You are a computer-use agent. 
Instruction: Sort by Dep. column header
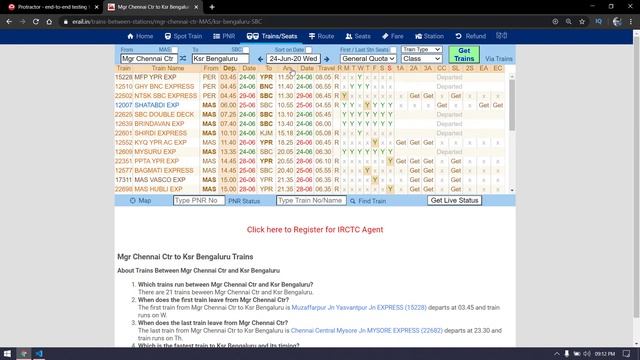[x=230, y=68]
